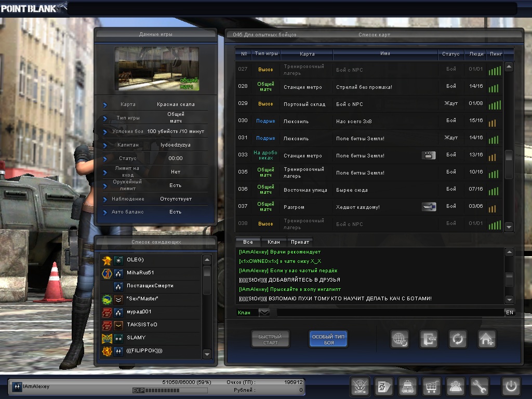Click the enter room door icon
The width and height of the screenshot is (532, 399).
[x=429, y=339]
